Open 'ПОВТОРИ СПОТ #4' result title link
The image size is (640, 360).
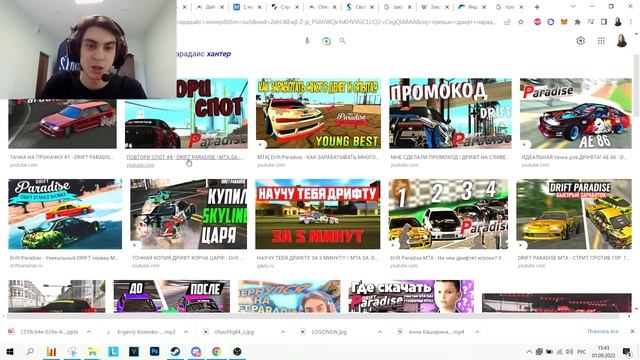184,157
